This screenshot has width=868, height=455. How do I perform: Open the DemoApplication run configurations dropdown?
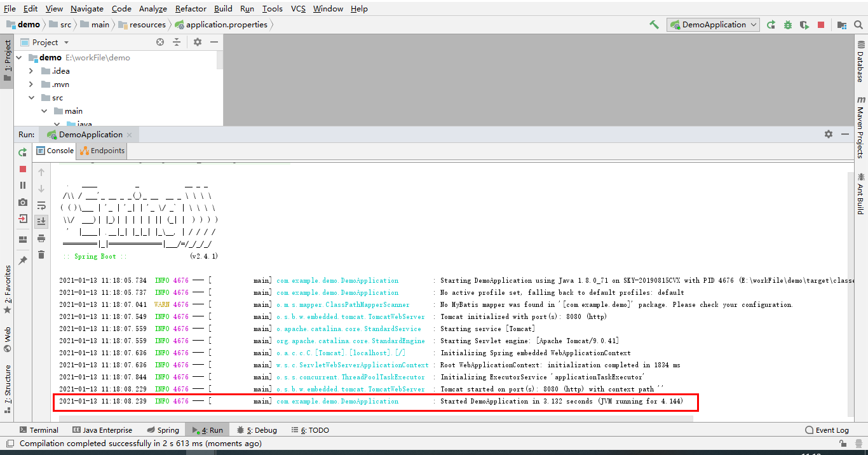tap(712, 24)
